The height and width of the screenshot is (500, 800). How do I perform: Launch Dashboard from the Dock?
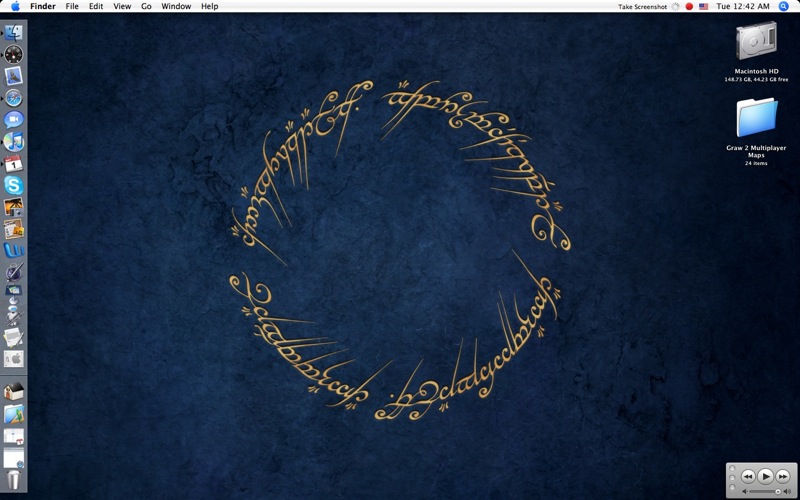tap(14, 54)
